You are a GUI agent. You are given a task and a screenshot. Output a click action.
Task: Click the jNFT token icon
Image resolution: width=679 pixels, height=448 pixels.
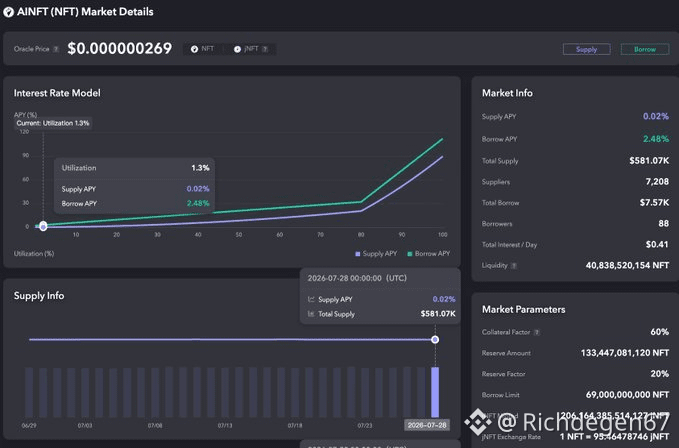237,49
